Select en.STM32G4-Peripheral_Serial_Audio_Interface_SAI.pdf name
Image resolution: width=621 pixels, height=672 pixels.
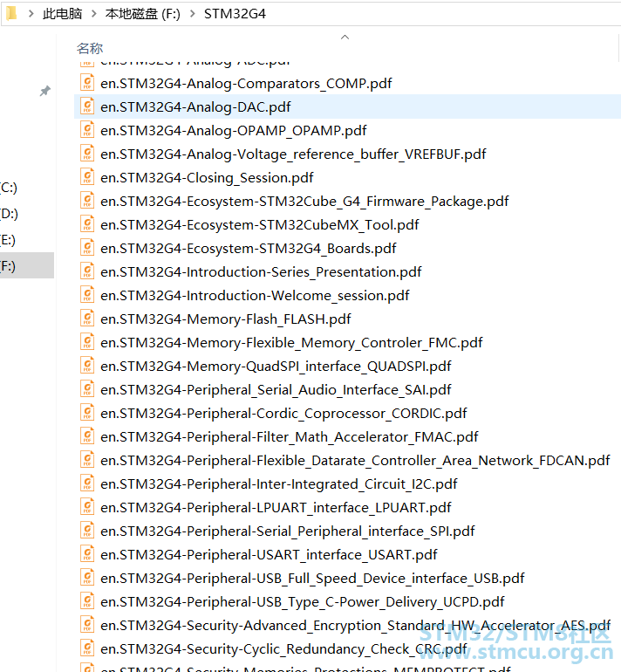276,389
